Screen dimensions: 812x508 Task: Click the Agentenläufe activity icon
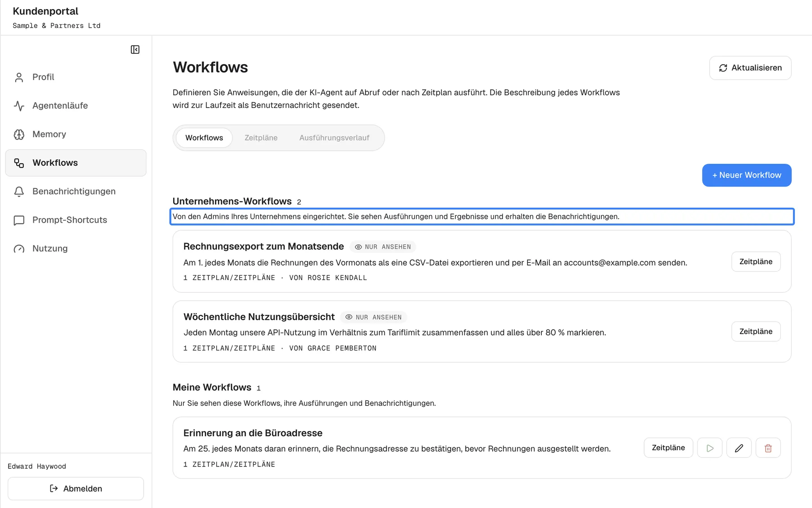[19, 106]
